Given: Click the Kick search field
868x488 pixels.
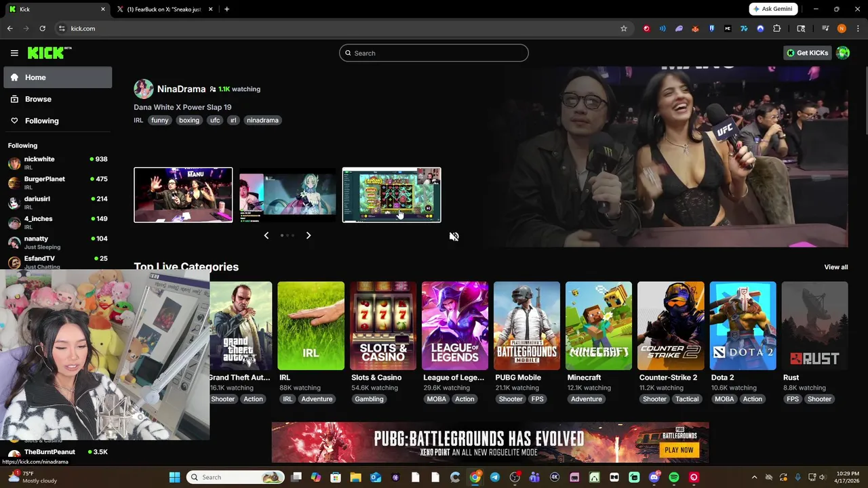Looking at the screenshot, I should point(434,53).
